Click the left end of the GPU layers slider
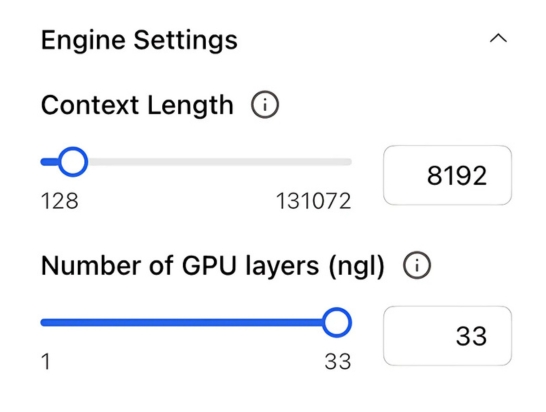 [x=44, y=322]
